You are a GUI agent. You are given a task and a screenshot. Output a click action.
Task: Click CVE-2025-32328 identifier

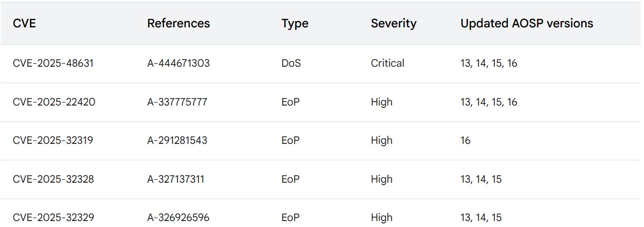(53, 179)
